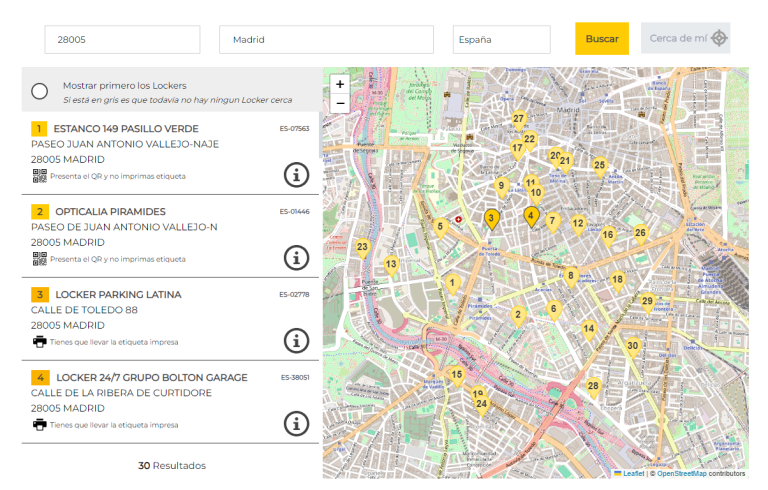Screen dimensions: 768x490
Task: Select map marker 18
Action: (617, 281)
